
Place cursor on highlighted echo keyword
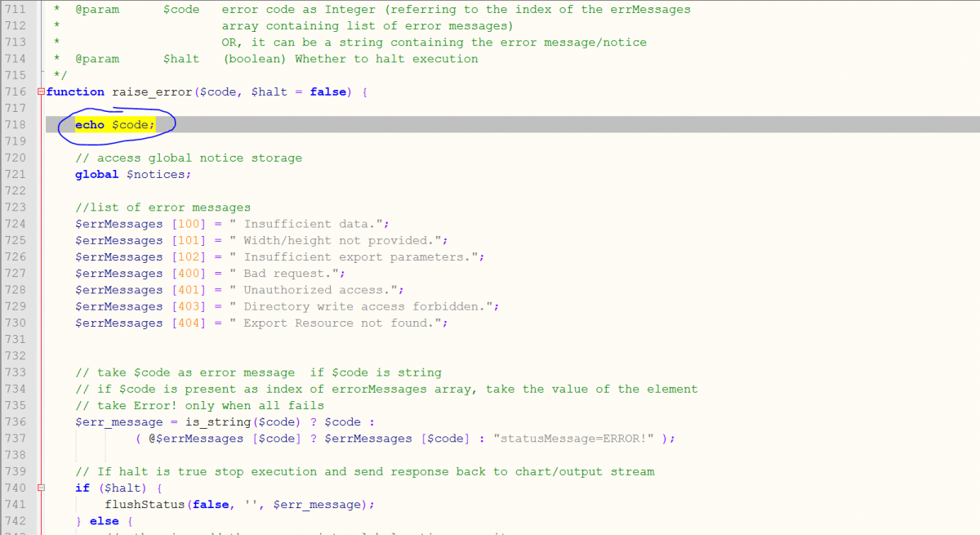90,125
